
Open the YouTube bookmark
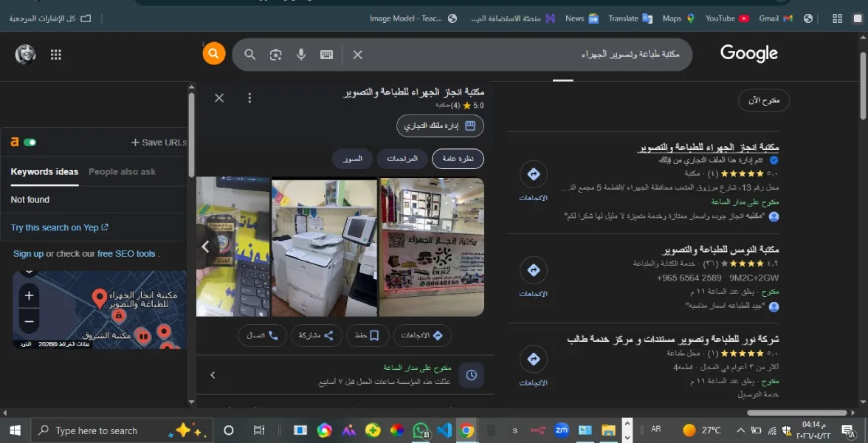click(x=727, y=18)
